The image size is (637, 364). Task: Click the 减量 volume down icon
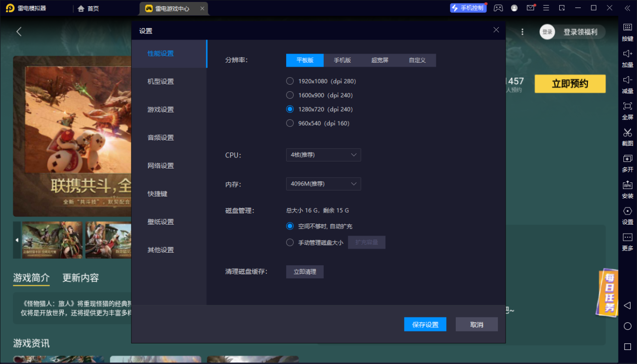(627, 79)
